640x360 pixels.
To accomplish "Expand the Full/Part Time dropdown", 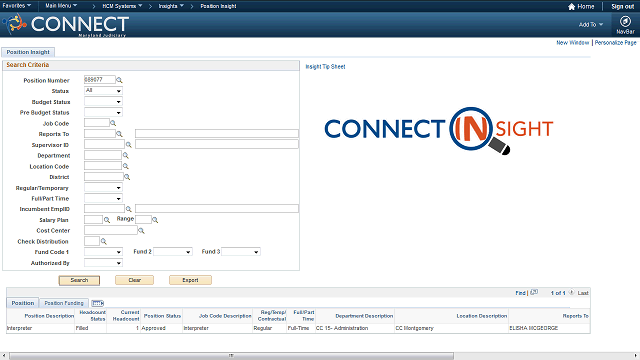I will pos(103,198).
